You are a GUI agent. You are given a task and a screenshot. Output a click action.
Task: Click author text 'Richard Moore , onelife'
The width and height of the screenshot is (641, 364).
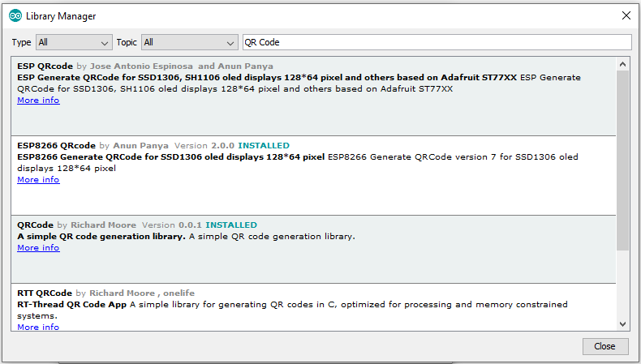pos(142,293)
